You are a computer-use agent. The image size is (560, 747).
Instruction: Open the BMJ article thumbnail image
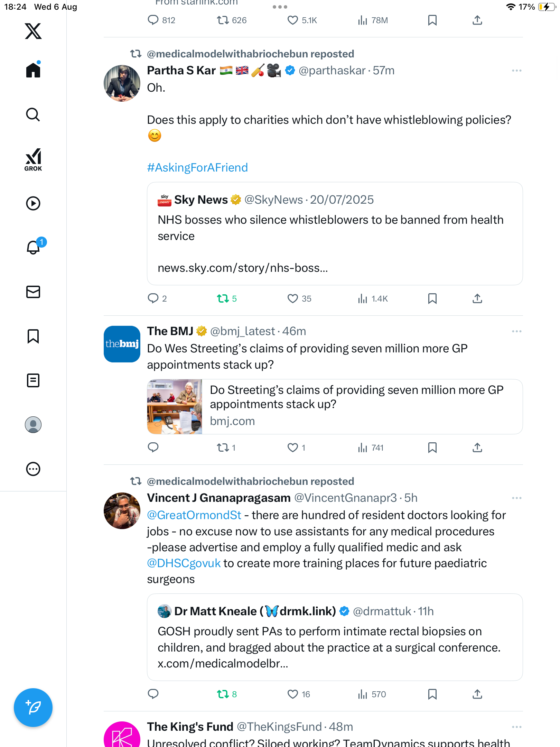click(175, 407)
